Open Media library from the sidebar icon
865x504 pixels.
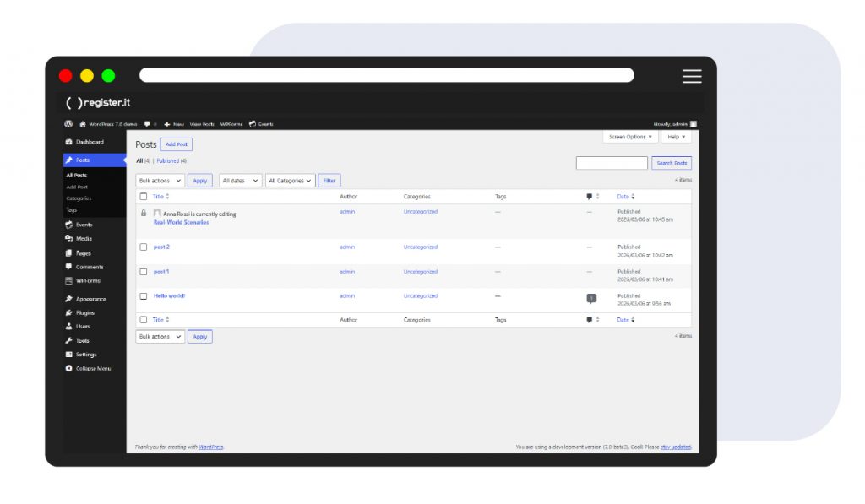tap(68, 239)
